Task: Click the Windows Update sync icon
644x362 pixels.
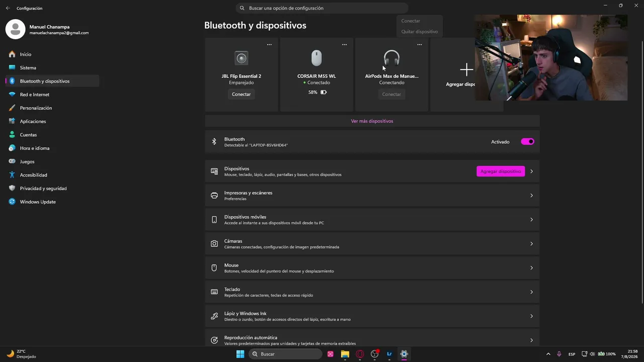Action: coord(12,202)
